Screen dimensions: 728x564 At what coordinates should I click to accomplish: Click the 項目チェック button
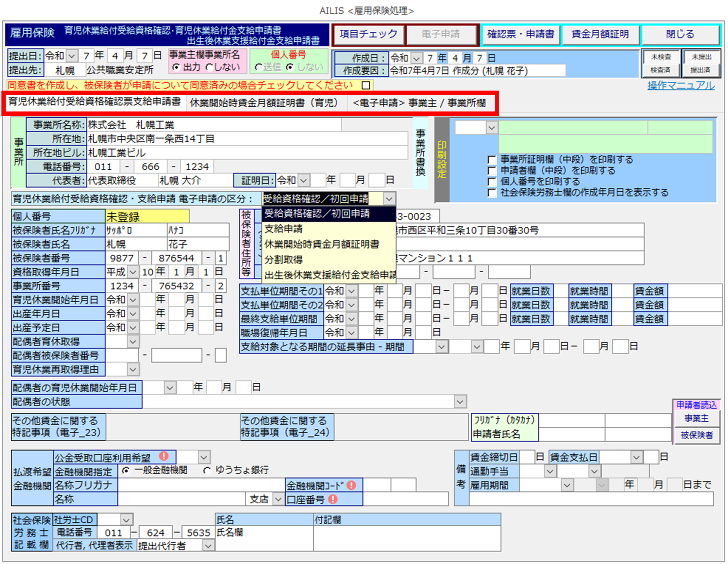[x=368, y=35]
